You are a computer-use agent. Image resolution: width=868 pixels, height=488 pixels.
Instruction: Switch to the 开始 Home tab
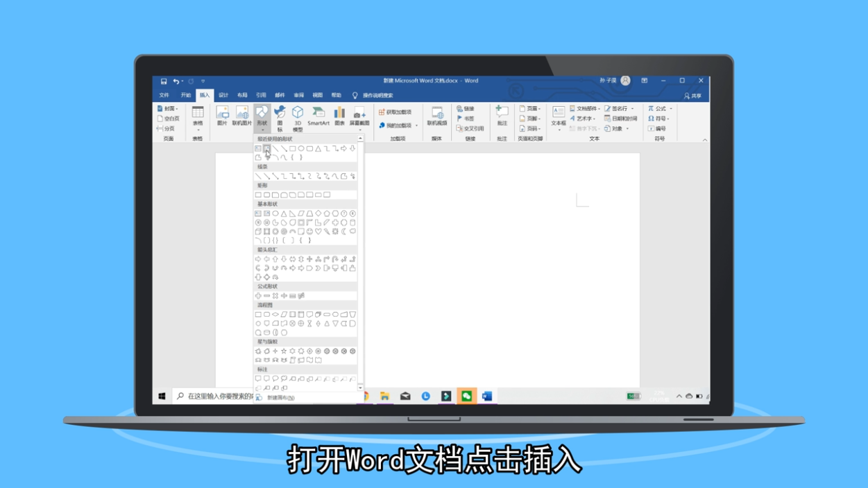[185, 96]
